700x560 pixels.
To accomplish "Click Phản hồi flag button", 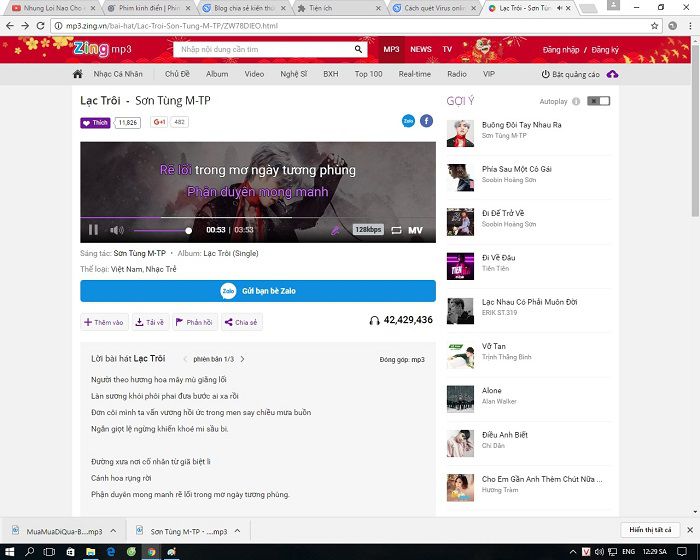I will click(194, 322).
